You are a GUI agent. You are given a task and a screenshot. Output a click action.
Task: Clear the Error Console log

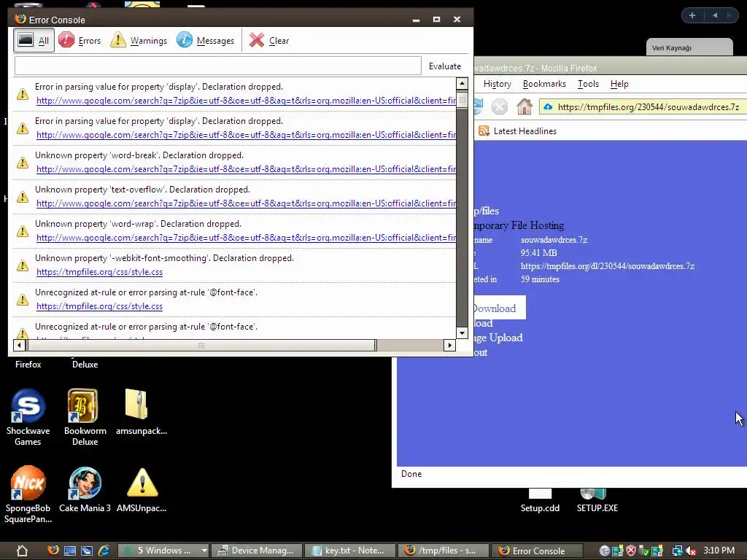click(x=268, y=41)
